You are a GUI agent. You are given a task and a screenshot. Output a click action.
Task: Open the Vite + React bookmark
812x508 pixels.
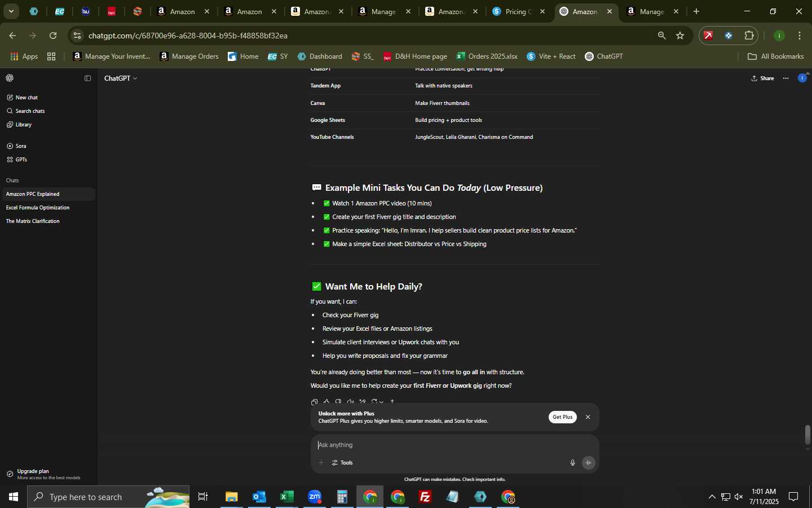tap(551, 56)
